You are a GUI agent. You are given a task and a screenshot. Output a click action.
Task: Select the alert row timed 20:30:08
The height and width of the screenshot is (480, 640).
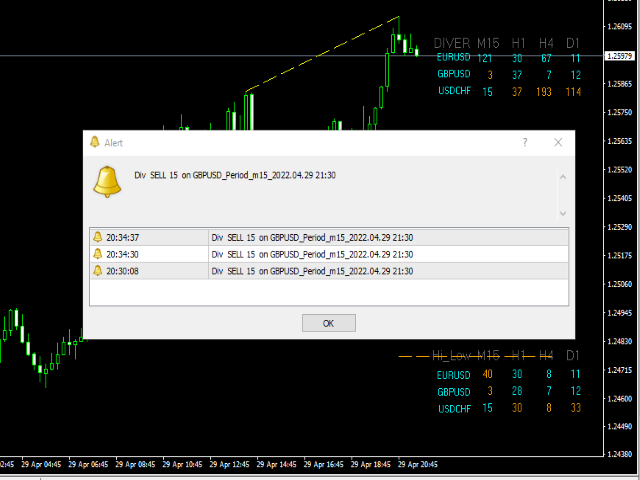pos(329,271)
